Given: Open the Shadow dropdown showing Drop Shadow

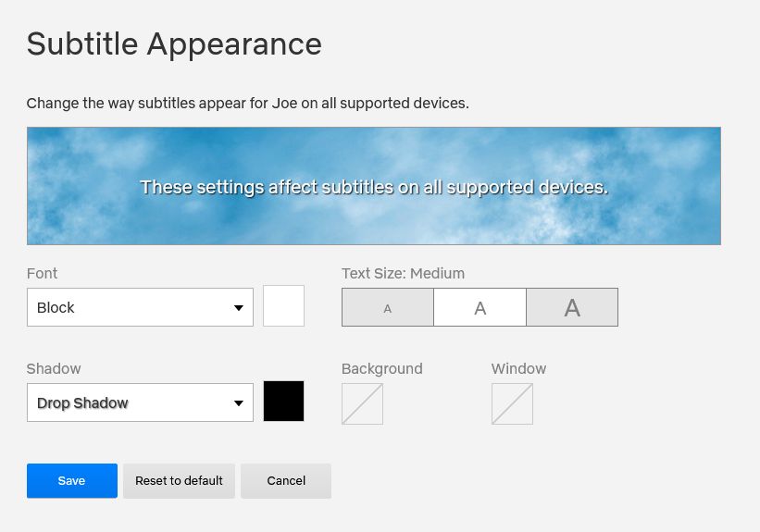Looking at the screenshot, I should (130, 402).
